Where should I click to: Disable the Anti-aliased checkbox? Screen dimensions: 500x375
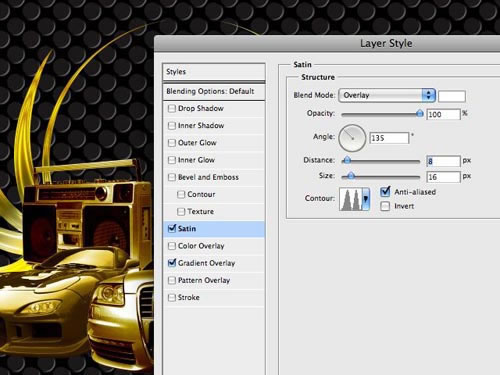385,192
